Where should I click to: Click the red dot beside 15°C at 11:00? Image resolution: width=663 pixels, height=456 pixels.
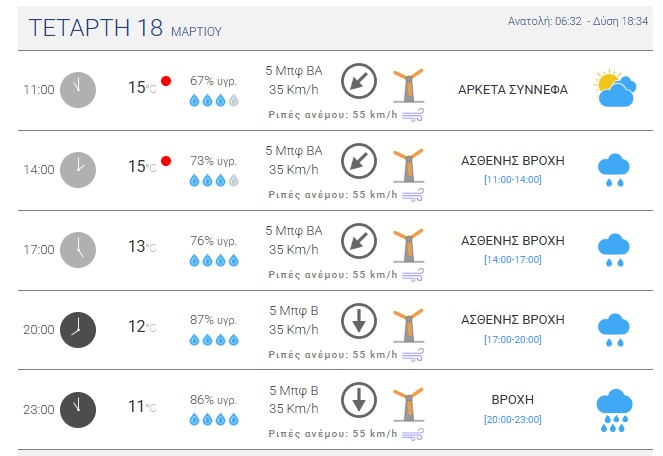click(166, 80)
